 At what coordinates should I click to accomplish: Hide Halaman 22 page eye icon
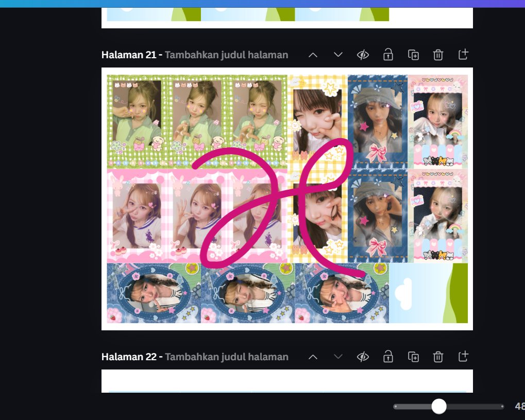tap(363, 357)
